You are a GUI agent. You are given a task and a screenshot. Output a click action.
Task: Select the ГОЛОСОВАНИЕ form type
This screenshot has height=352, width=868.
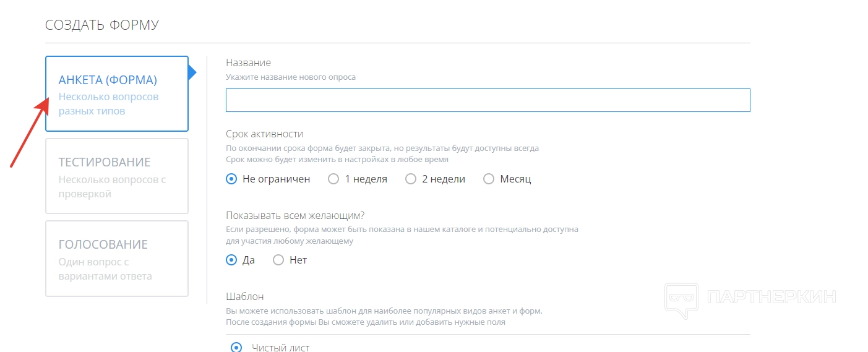point(117,259)
